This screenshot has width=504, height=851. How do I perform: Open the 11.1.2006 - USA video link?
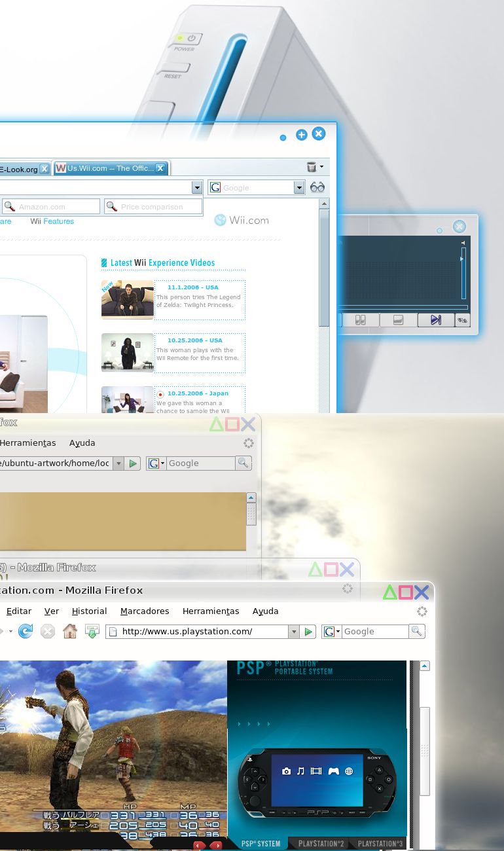(193, 287)
